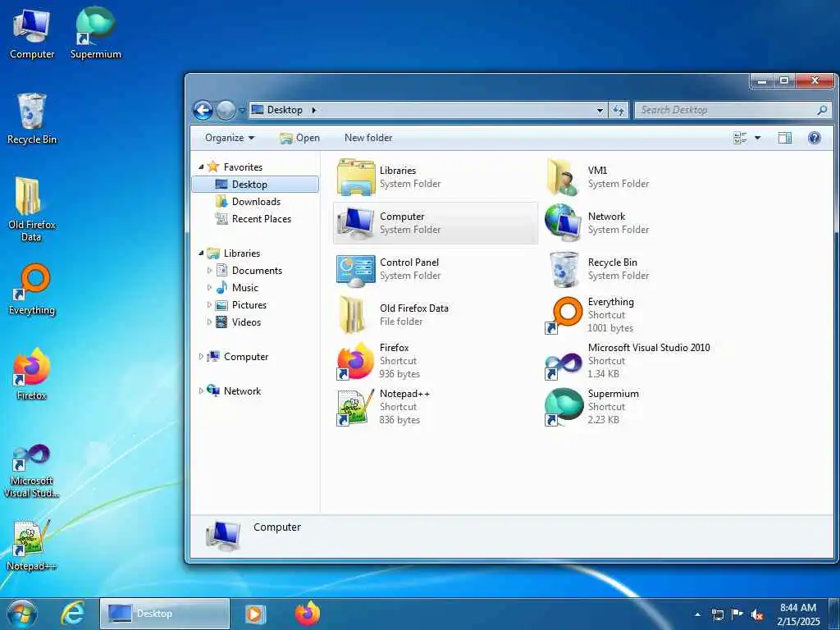Click the Open toolbar button
The image size is (840, 630).
click(x=299, y=138)
